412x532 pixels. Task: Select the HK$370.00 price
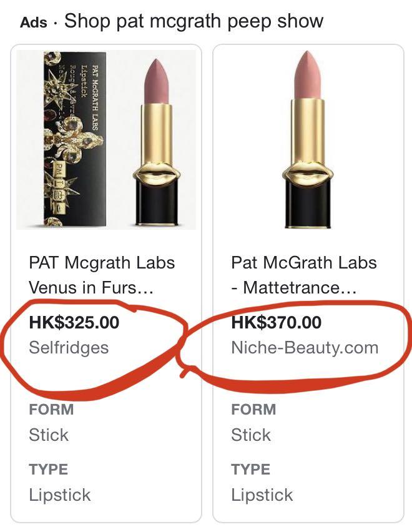click(x=277, y=322)
